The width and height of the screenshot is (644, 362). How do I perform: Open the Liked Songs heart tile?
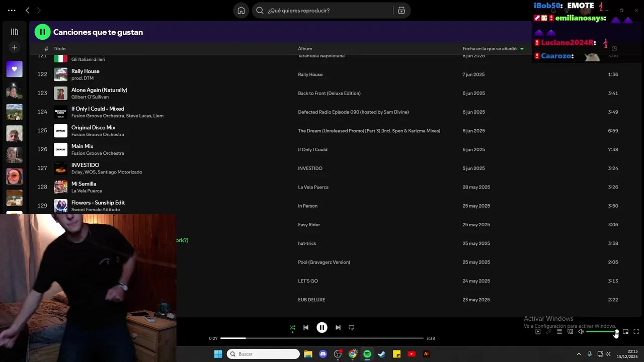click(x=14, y=69)
